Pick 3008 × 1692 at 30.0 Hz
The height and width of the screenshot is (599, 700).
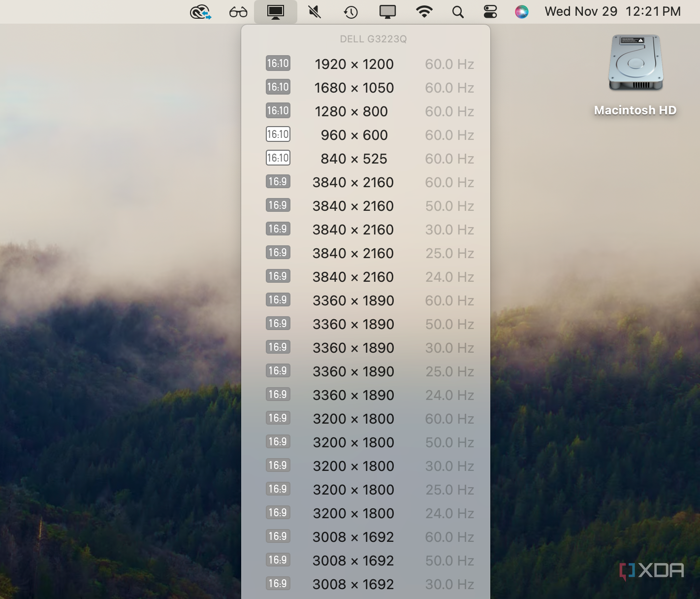[366, 584]
